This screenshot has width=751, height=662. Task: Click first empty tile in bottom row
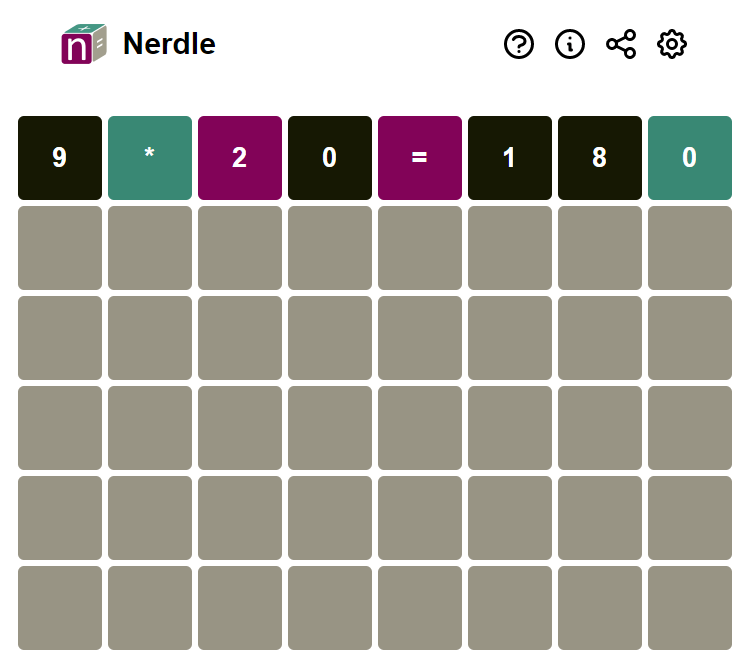click(x=60, y=608)
